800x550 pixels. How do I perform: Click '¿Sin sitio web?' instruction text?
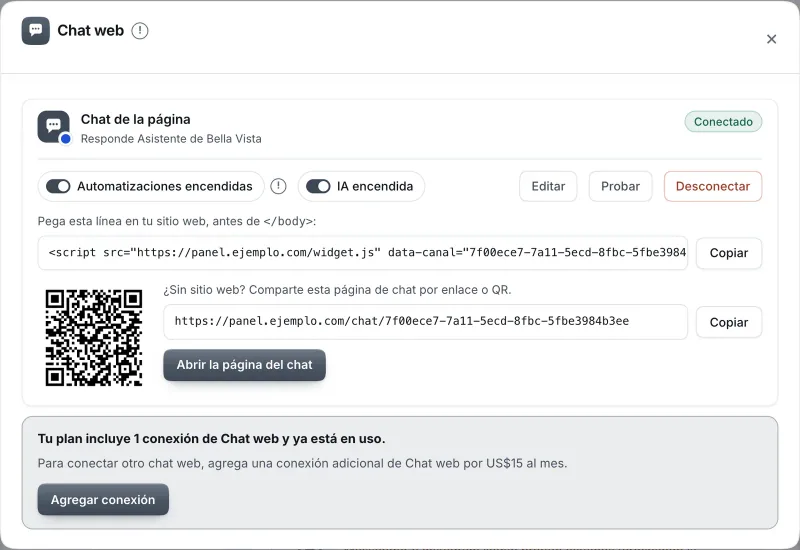(337, 290)
